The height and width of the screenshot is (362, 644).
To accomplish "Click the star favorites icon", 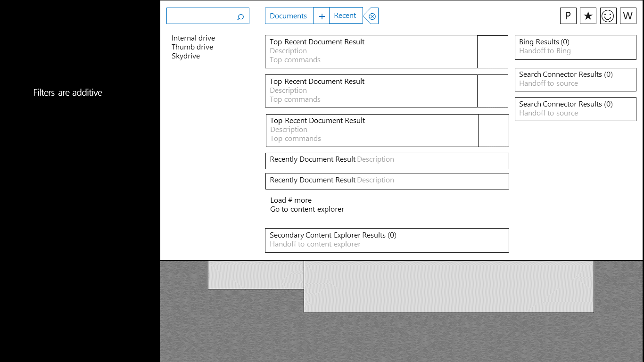I will pos(588,16).
